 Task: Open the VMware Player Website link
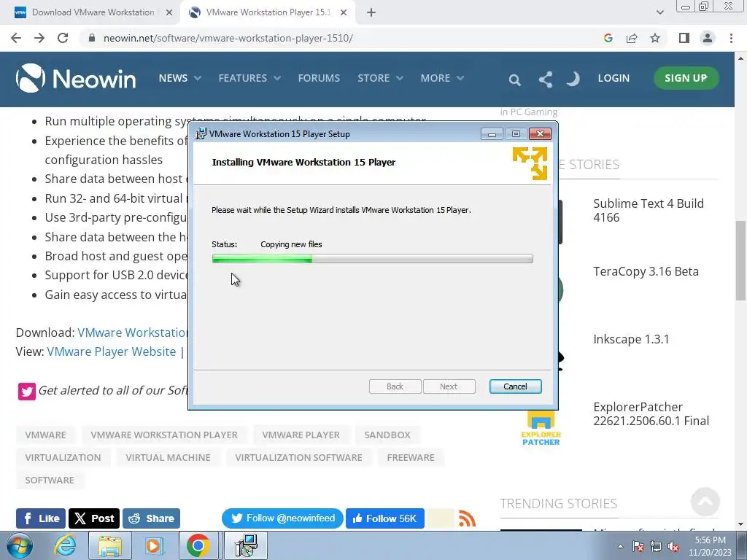(x=112, y=351)
